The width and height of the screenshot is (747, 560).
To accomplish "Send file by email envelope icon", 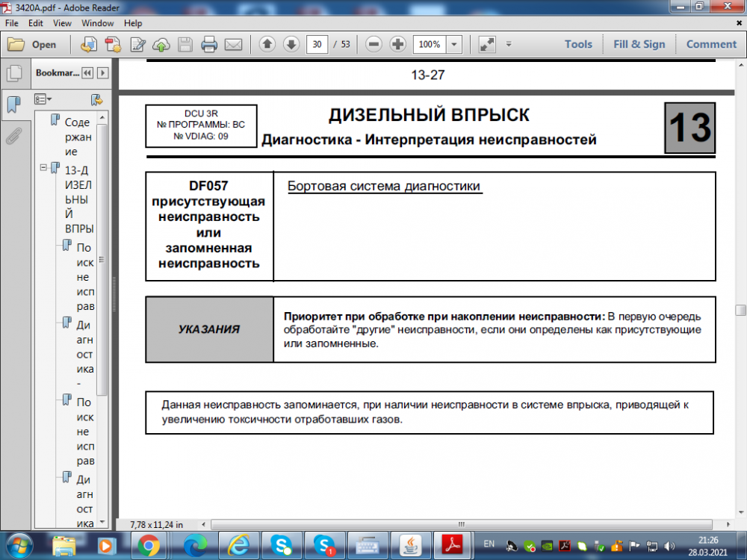I will 233,45.
